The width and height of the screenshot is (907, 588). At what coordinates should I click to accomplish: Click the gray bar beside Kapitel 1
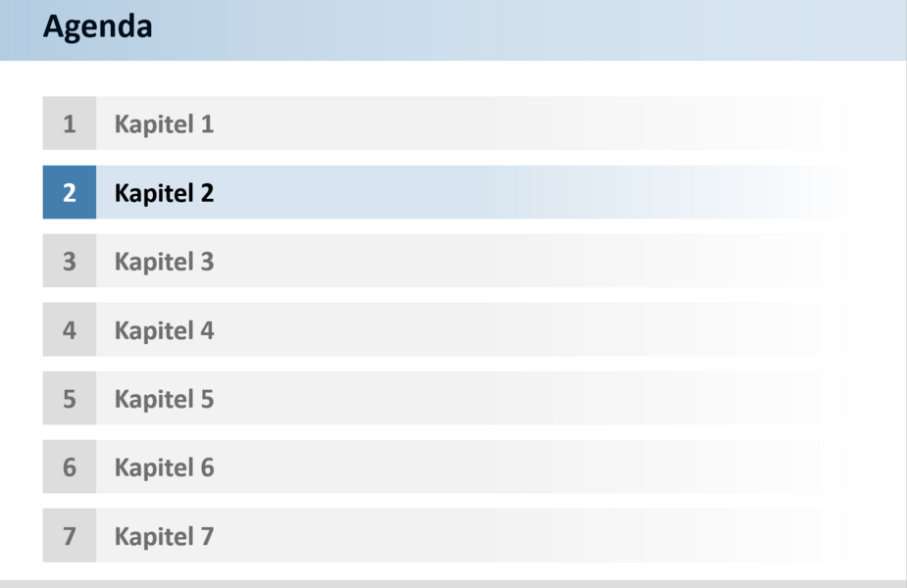(x=474, y=123)
